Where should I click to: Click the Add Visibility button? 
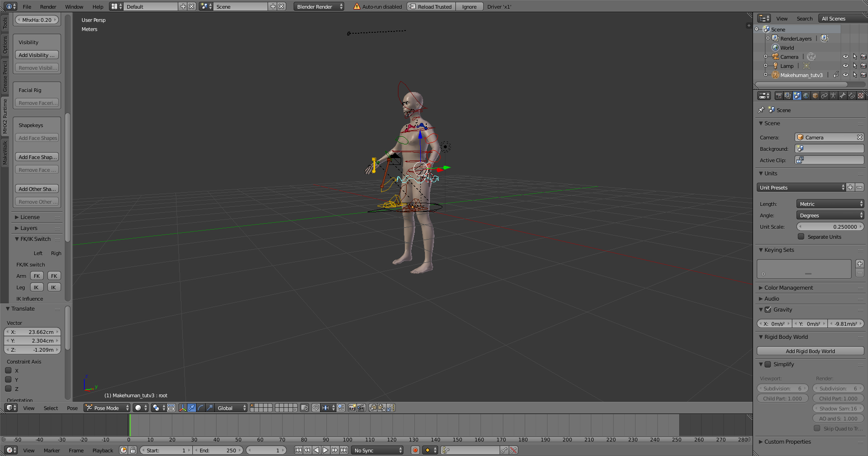coord(37,55)
